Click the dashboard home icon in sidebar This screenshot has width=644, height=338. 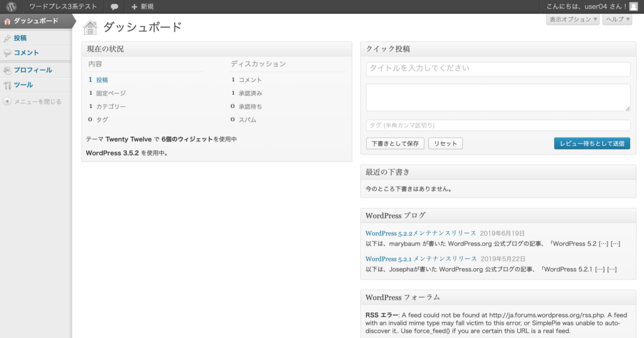click(x=8, y=21)
